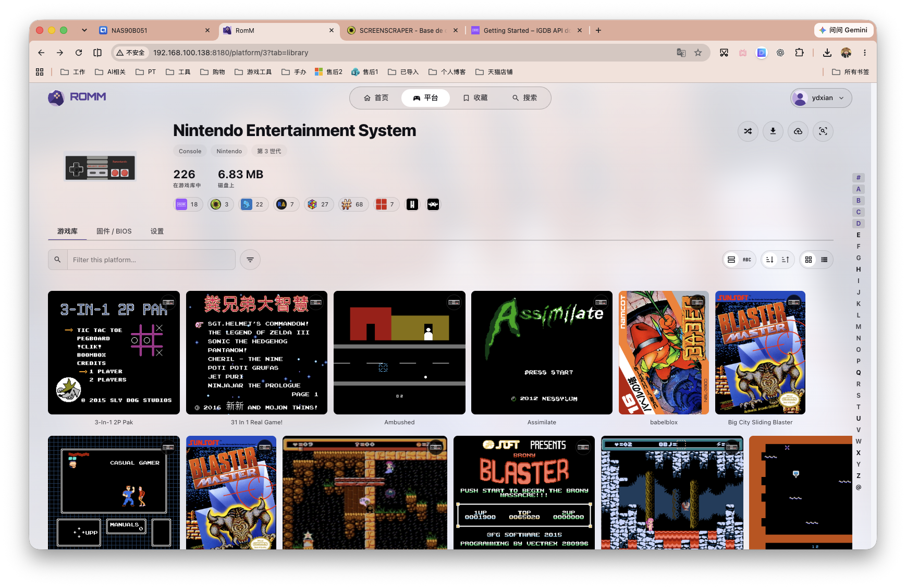Select the metadata chip showing 27
Viewport: 906px width, 588px height.
(319, 204)
